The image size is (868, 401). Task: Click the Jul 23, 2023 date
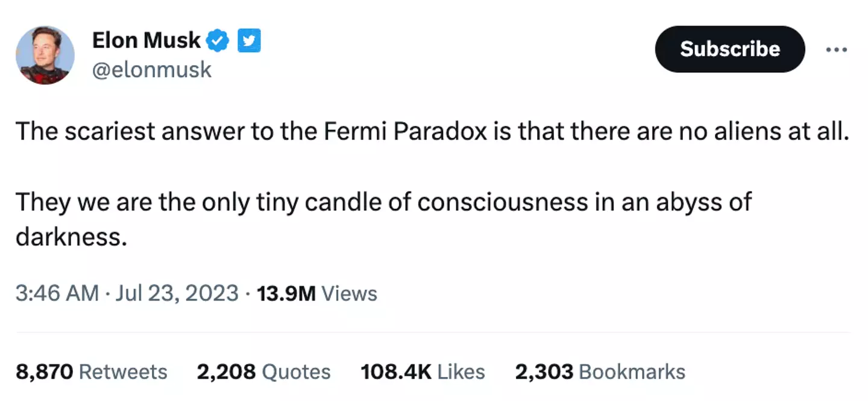click(x=176, y=293)
